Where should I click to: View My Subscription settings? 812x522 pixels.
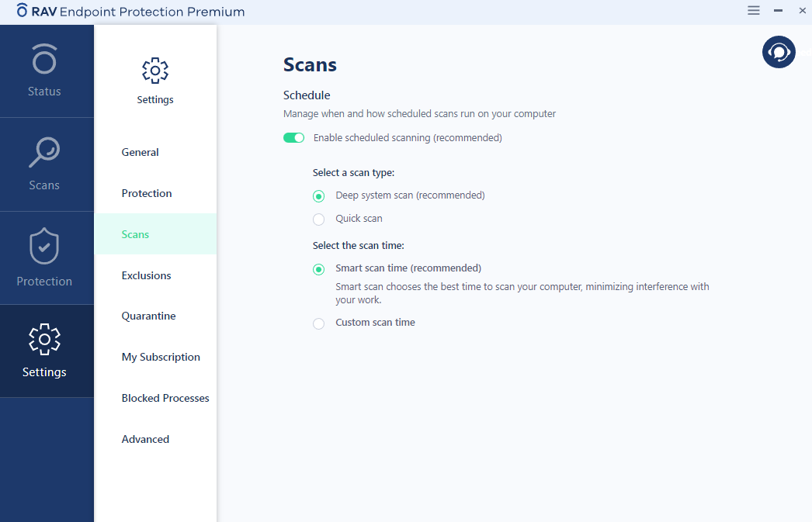[161, 358]
